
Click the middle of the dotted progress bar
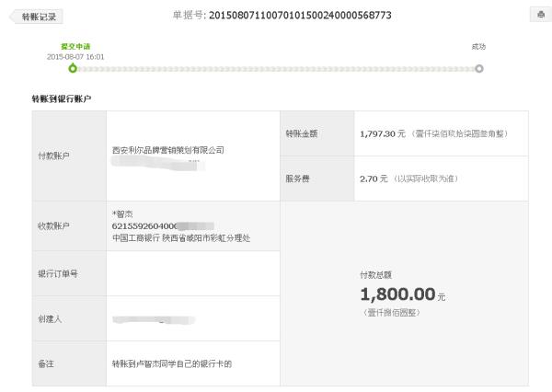coord(276,69)
